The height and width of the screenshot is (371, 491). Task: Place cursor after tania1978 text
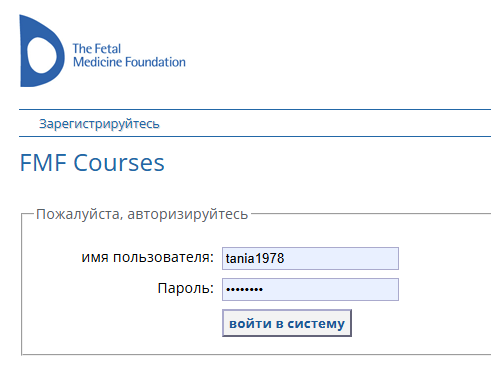click(x=285, y=258)
